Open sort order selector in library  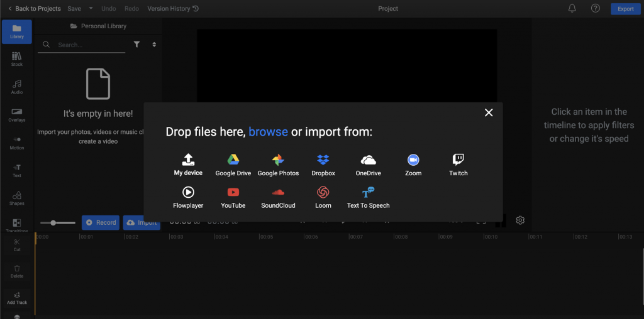(x=154, y=45)
